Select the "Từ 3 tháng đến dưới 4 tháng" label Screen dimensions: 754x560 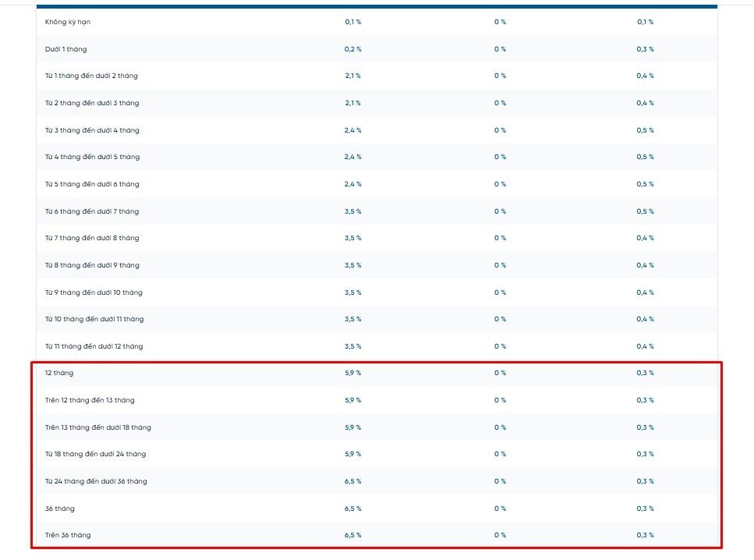click(x=92, y=130)
